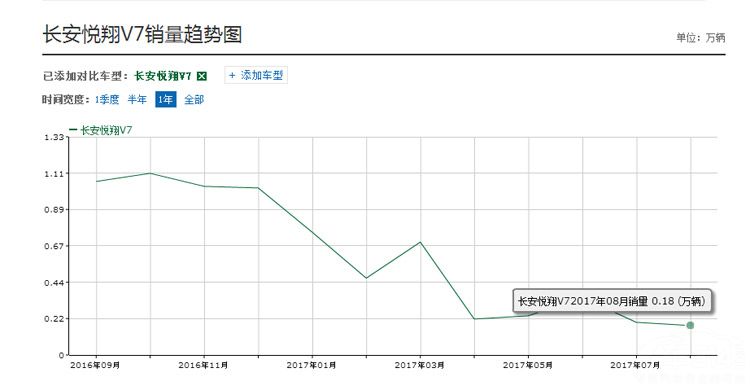The height and width of the screenshot is (390, 750).
Task: Click the 0.44 y-axis value
Action: pos(54,283)
